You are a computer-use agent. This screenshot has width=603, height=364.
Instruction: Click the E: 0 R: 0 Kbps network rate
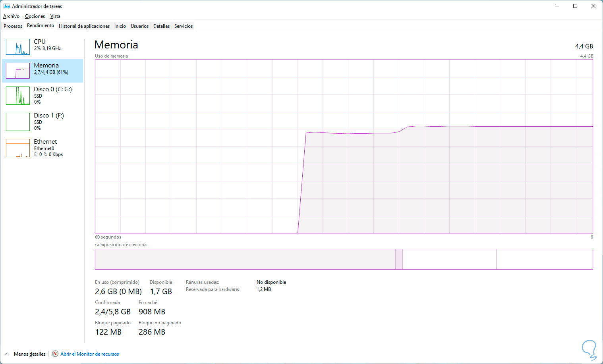48,154
